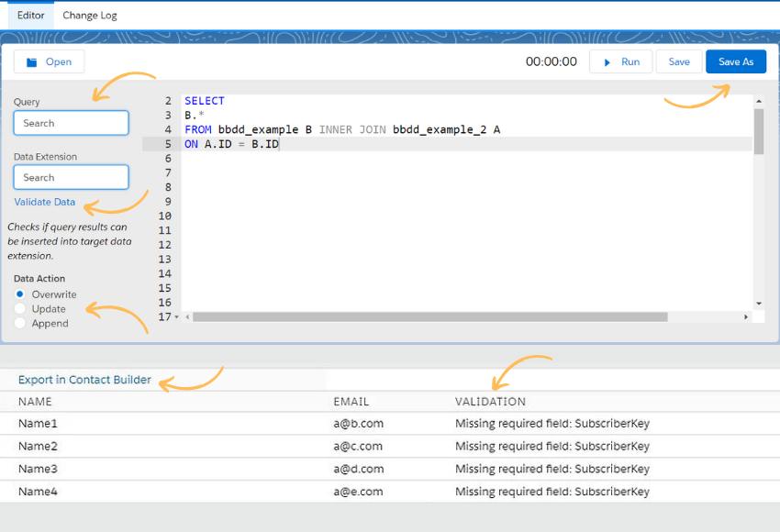Click the folder icon on Open button
The height and width of the screenshot is (532, 780).
[x=32, y=62]
